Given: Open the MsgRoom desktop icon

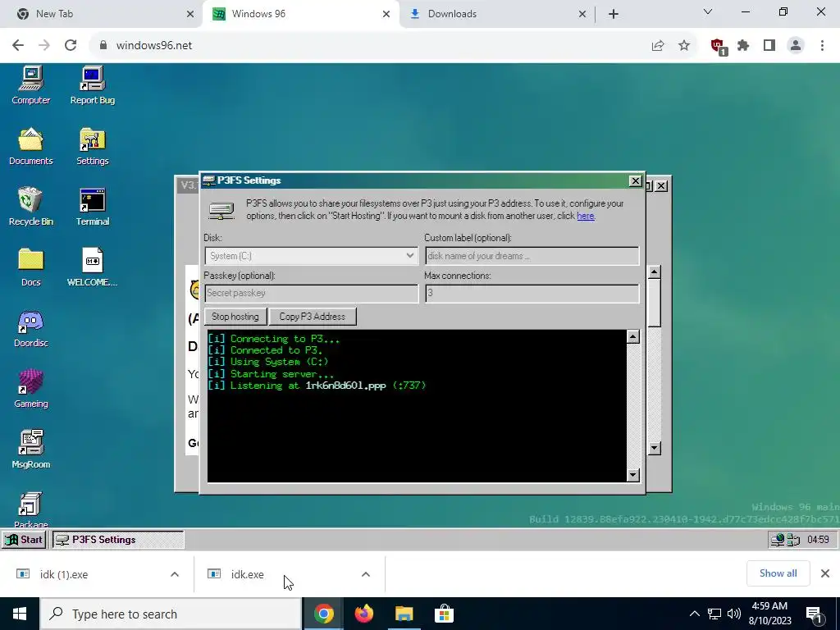Looking at the screenshot, I should (30, 450).
